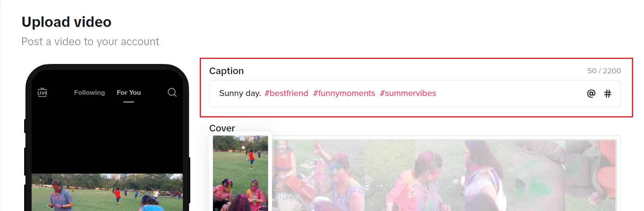Click the #summervibes hashtag

(x=408, y=93)
